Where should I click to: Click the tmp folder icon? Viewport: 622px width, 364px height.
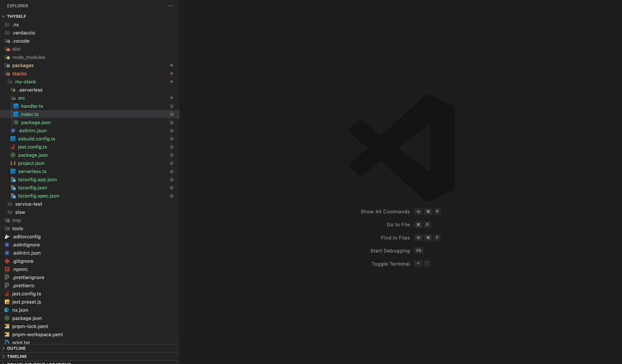point(7,221)
